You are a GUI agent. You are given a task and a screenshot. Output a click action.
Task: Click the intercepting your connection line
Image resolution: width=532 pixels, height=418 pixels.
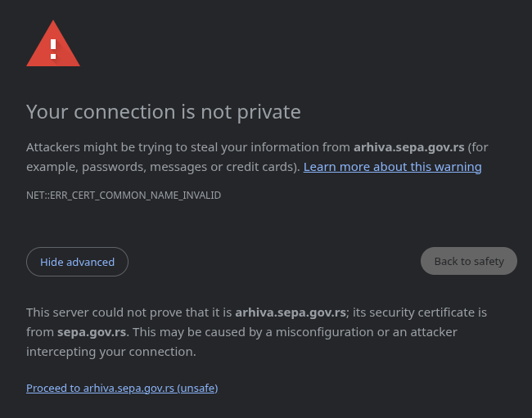pyautogui.click(x=111, y=352)
